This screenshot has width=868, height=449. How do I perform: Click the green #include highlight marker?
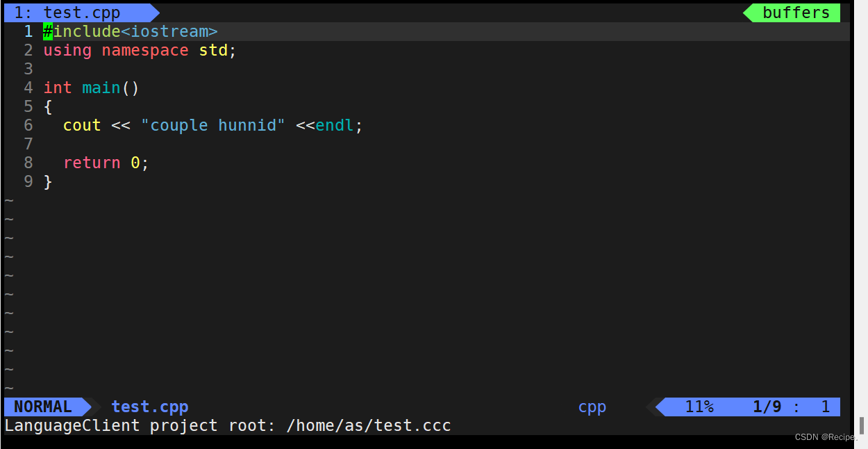coord(47,31)
